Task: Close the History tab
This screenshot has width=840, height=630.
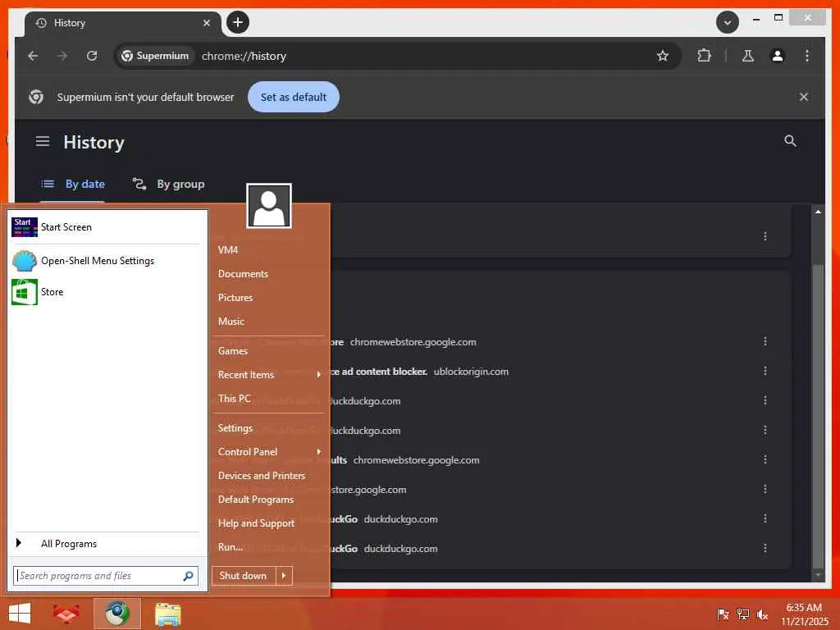Action: click(206, 23)
